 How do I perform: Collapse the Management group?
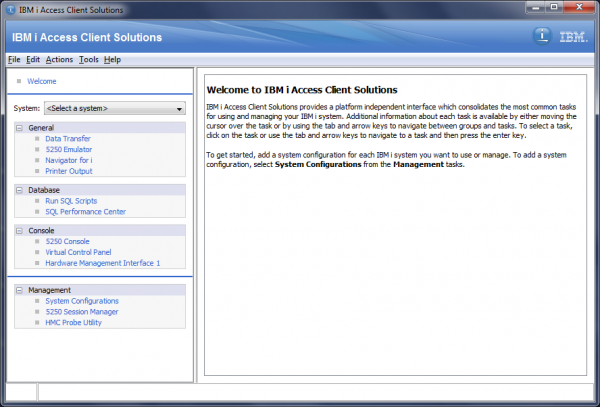(20, 290)
